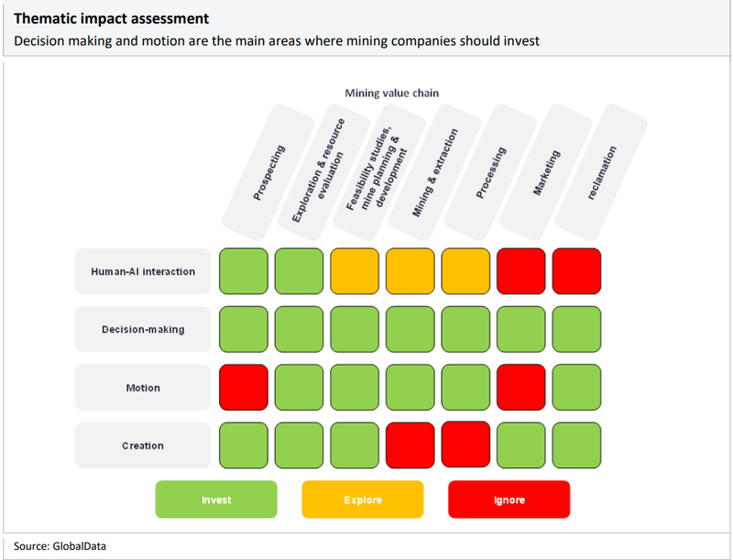Click the green Invest legend button
Screen dimensions: 733x560
click(216, 500)
